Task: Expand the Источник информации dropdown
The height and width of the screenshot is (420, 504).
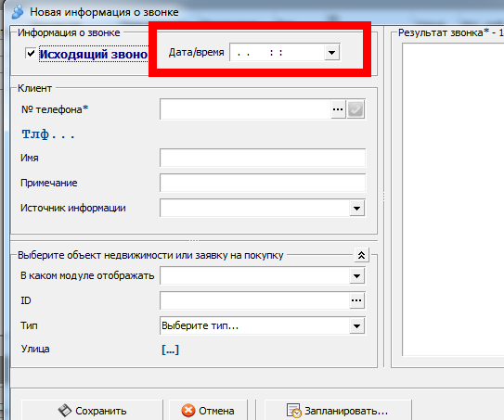Action: pyautogui.click(x=356, y=209)
